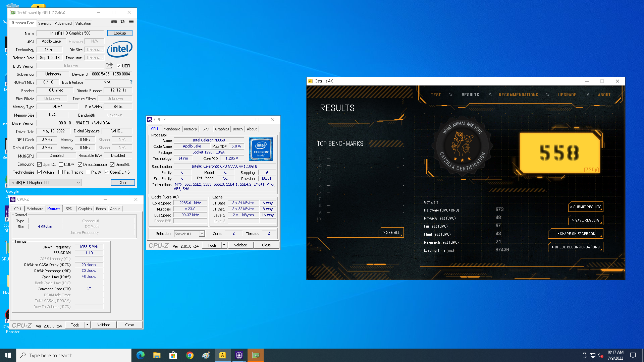Open Mainboard tab in CPU-Z CPU window

(x=172, y=129)
